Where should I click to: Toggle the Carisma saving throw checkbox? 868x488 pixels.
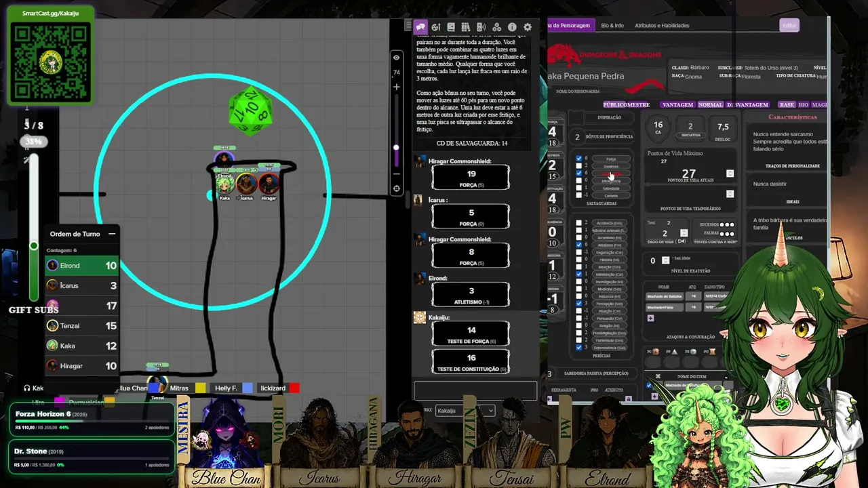pyautogui.click(x=578, y=195)
